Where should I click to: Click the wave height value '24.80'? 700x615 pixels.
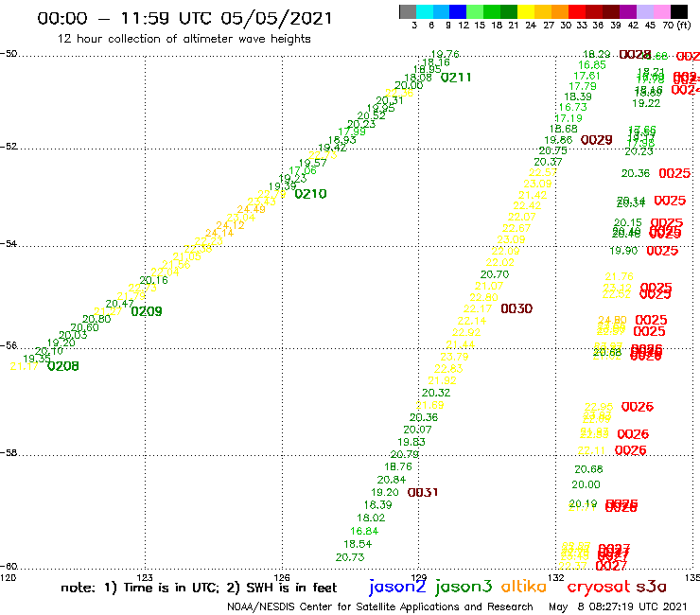[613, 320]
